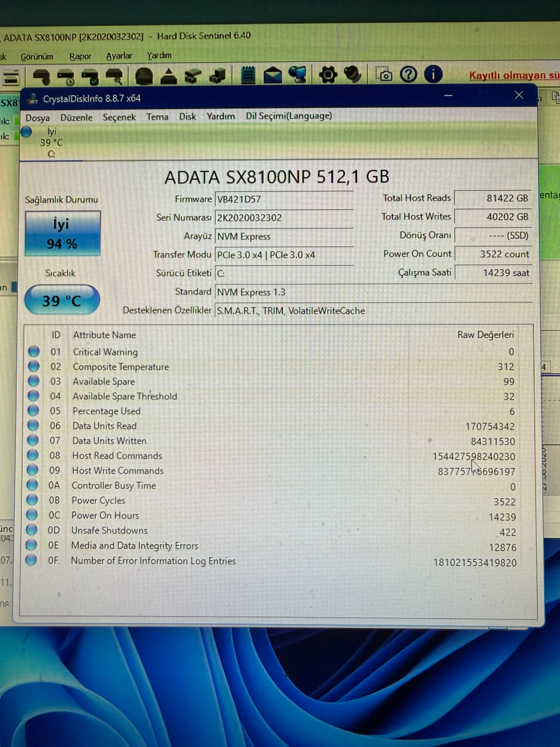Click the status orb beside Data Units Written

pos(33,440)
